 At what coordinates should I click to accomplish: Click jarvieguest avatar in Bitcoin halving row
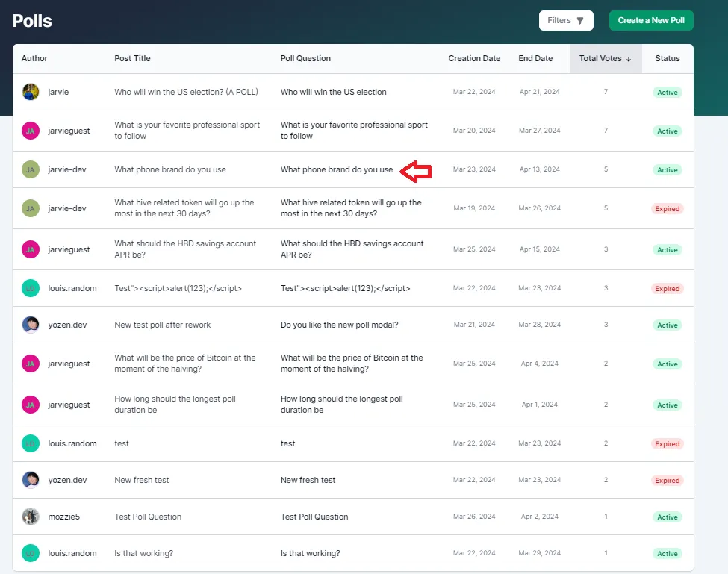[x=31, y=364]
